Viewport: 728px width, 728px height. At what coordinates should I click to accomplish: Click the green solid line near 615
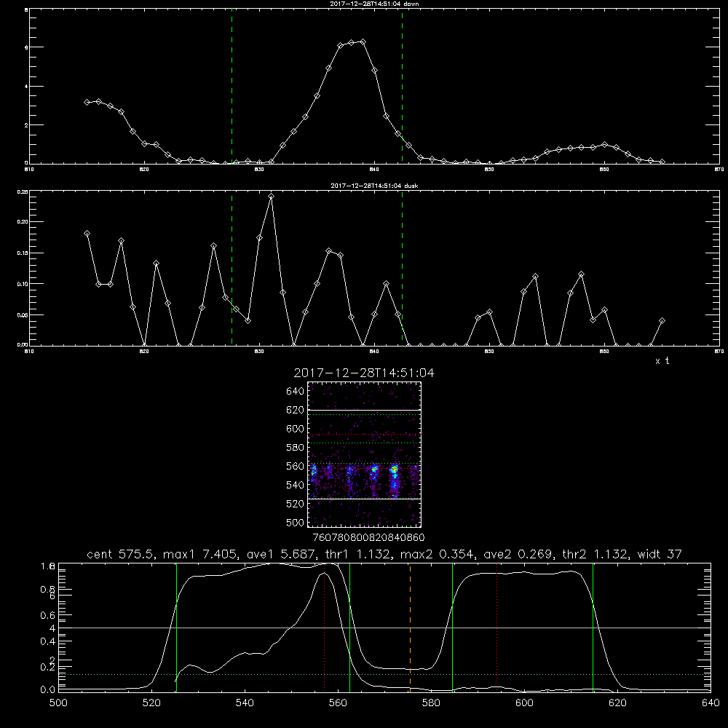point(593,627)
